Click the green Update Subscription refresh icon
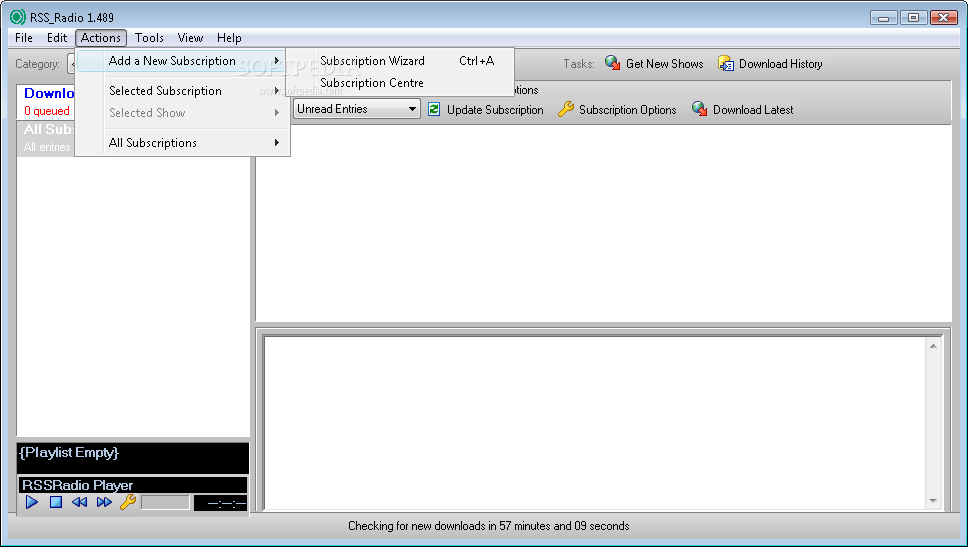 pyautogui.click(x=434, y=110)
